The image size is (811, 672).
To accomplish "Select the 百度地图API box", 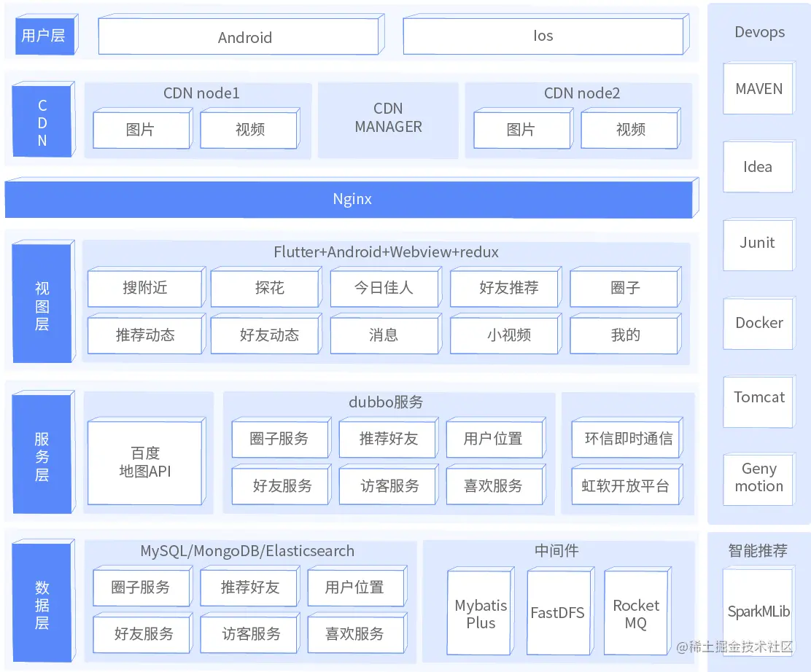I will [x=147, y=461].
